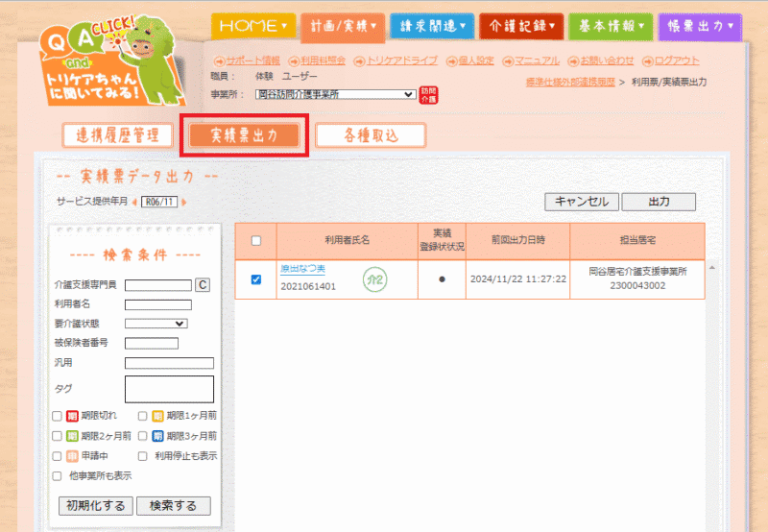Click the 介2 care level badge

(373, 279)
